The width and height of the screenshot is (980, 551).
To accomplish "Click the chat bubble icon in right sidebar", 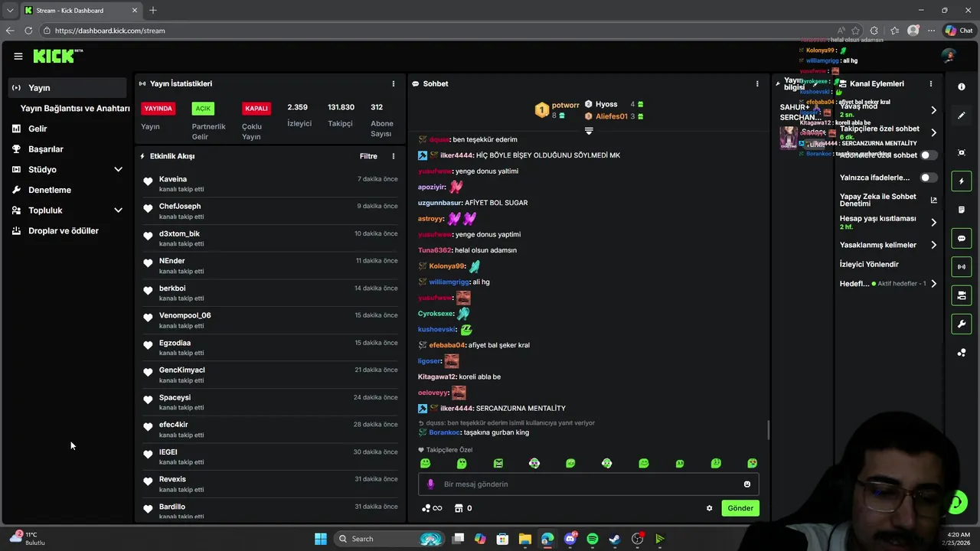I will tap(962, 239).
